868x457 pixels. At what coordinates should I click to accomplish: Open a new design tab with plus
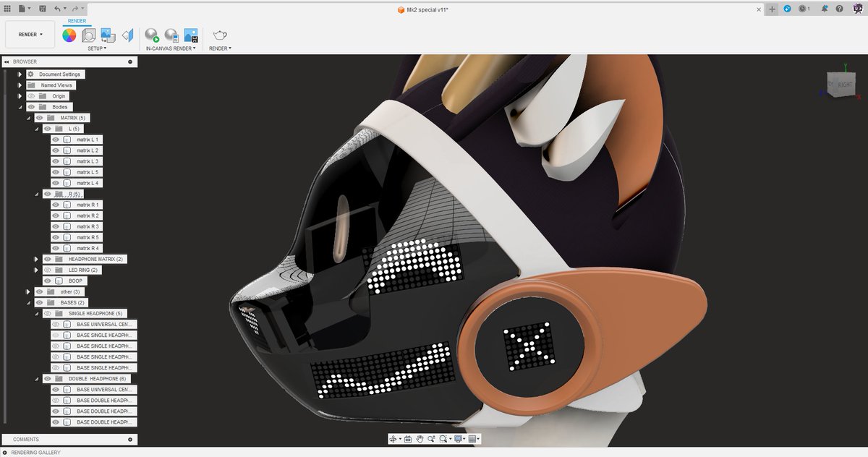tap(772, 9)
